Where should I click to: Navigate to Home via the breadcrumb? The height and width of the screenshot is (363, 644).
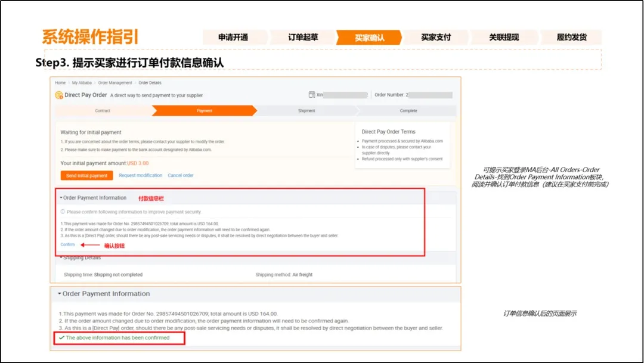click(x=60, y=83)
